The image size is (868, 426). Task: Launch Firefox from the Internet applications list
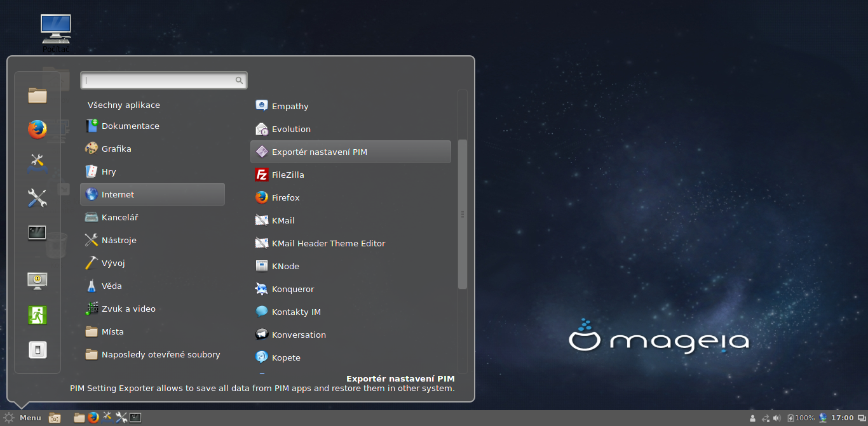point(351,197)
